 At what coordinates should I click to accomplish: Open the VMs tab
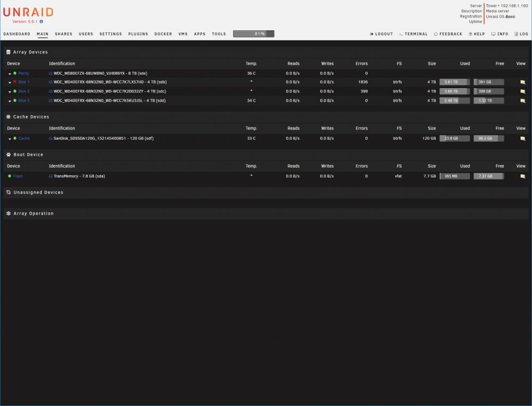tap(183, 34)
